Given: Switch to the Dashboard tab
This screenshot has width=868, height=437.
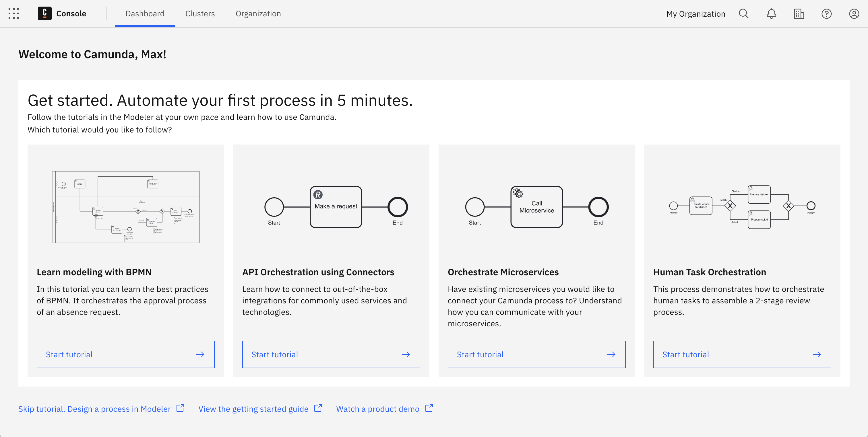Looking at the screenshot, I should coord(145,13).
